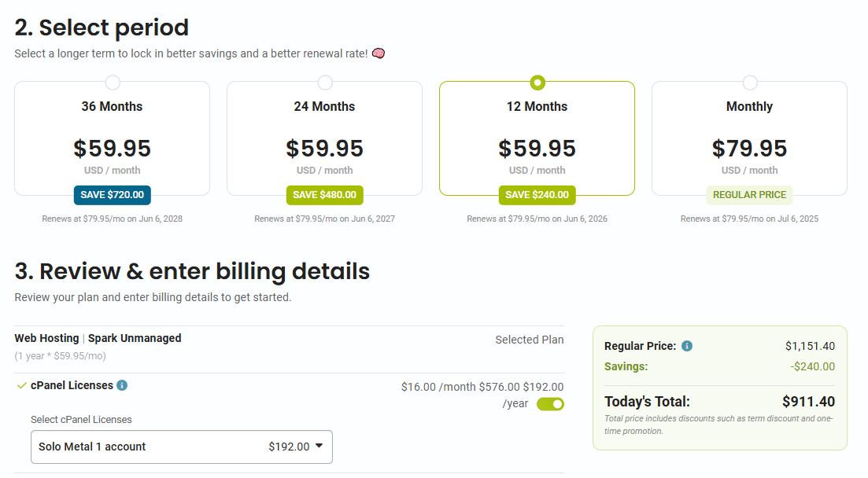Click the green checkmark beside cPanel Licenses
The height and width of the screenshot is (478, 868).
(22, 385)
